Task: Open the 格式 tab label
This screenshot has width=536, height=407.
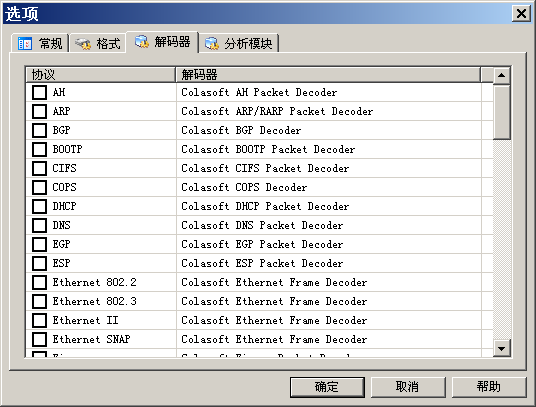Action: pyautogui.click(x=108, y=43)
